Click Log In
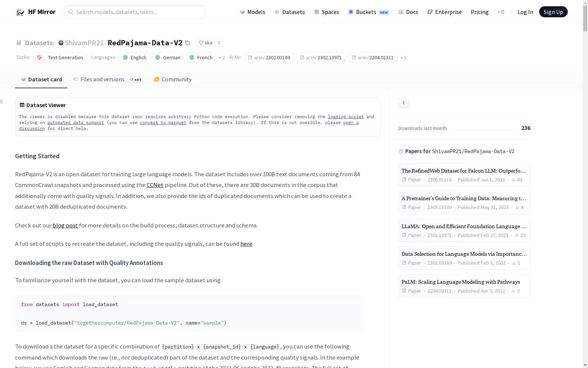 (525, 12)
